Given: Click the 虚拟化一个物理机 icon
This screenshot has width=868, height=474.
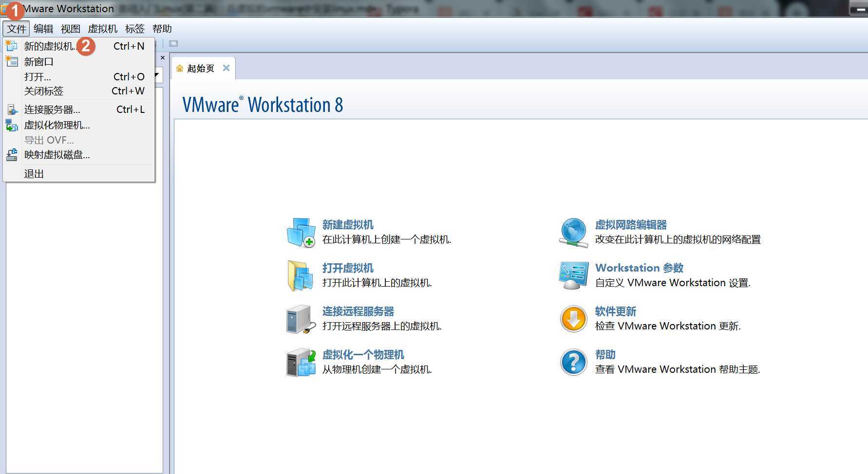Looking at the screenshot, I should coord(301,363).
